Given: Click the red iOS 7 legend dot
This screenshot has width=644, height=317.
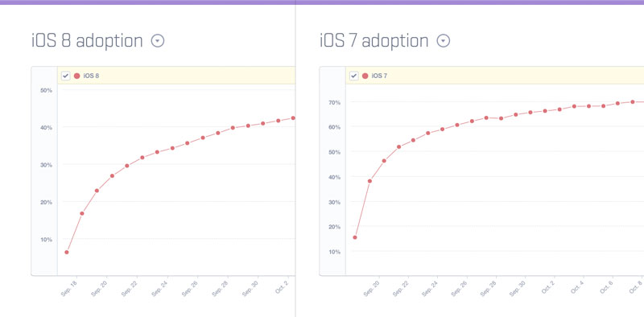Looking at the screenshot, I should [365, 76].
